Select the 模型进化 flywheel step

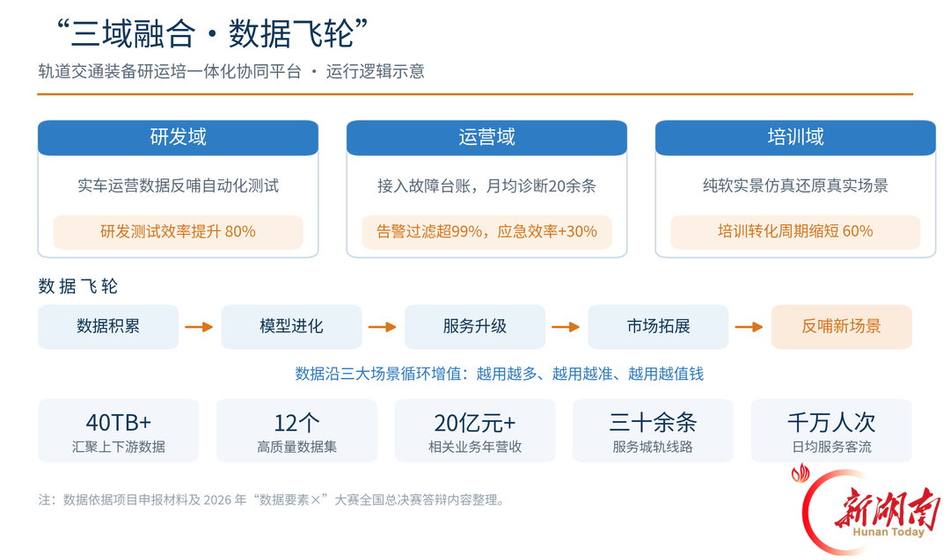point(291,327)
